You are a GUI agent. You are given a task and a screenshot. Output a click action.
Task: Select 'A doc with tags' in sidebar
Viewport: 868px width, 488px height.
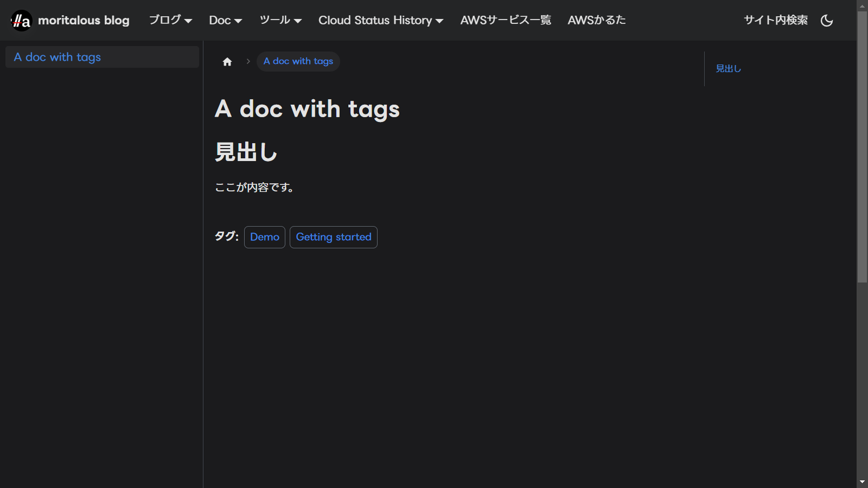pos(58,57)
